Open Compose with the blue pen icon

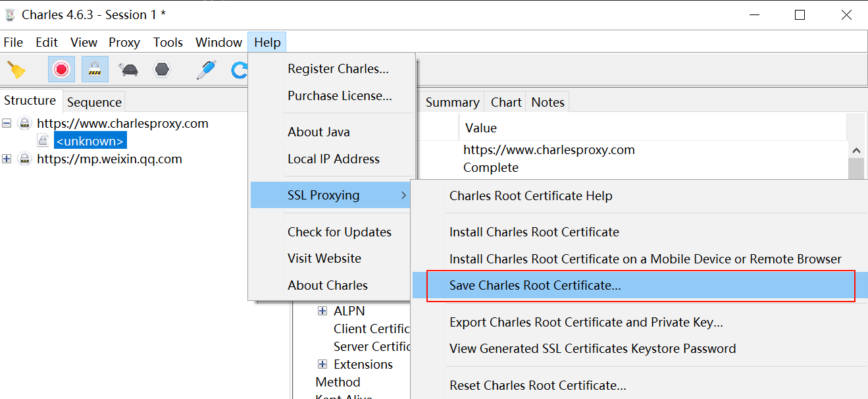pyautogui.click(x=206, y=69)
